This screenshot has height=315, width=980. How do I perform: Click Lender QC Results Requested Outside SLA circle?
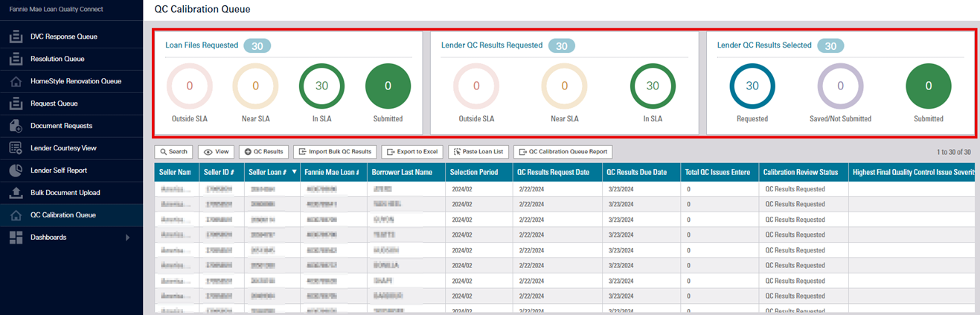pyautogui.click(x=476, y=86)
